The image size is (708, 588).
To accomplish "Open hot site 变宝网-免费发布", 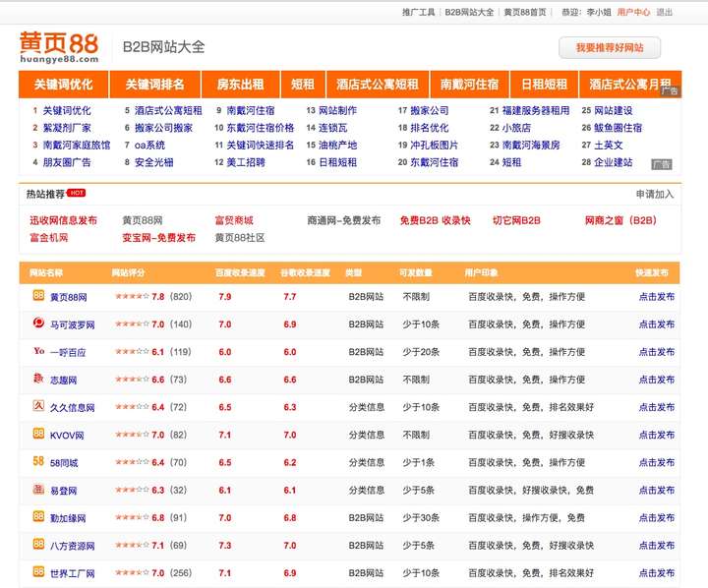I will (159, 238).
